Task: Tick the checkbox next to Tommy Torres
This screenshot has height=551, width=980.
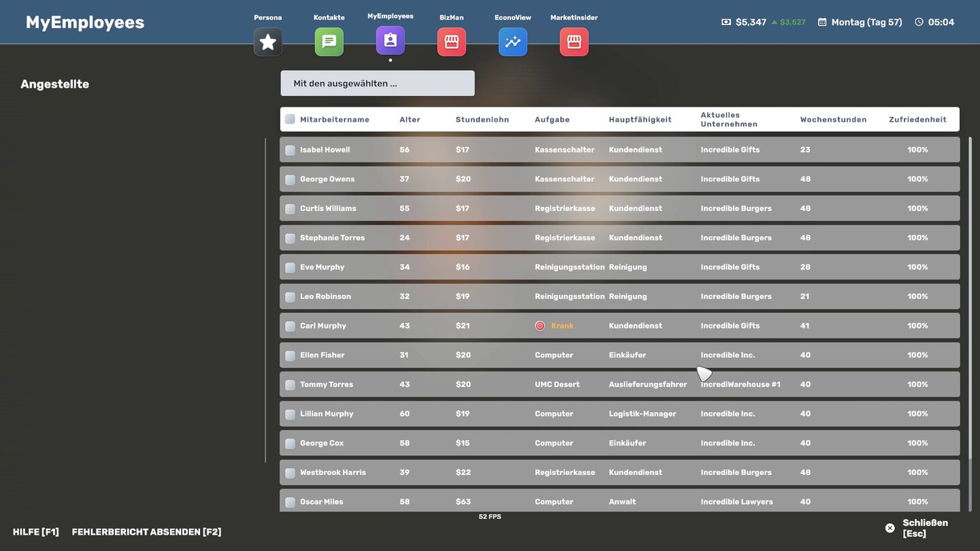Action: click(x=290, y=385)
